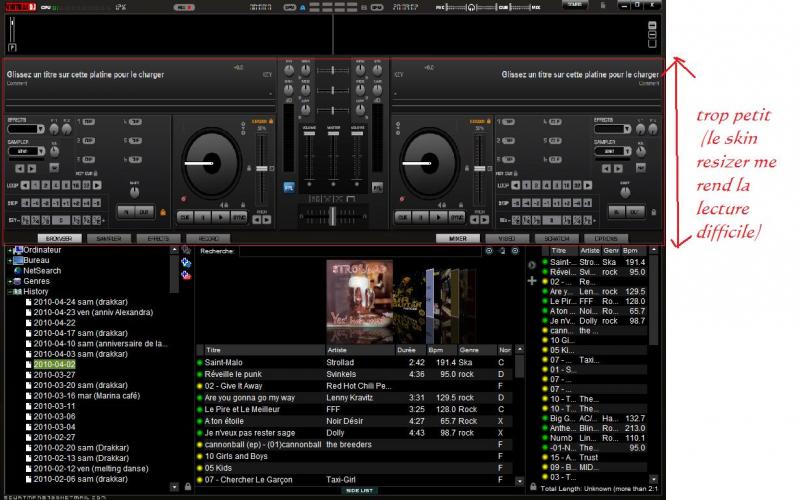800x500 pixels.
Task: Switch to the SAMPLER tab
Action: [105, 239]
